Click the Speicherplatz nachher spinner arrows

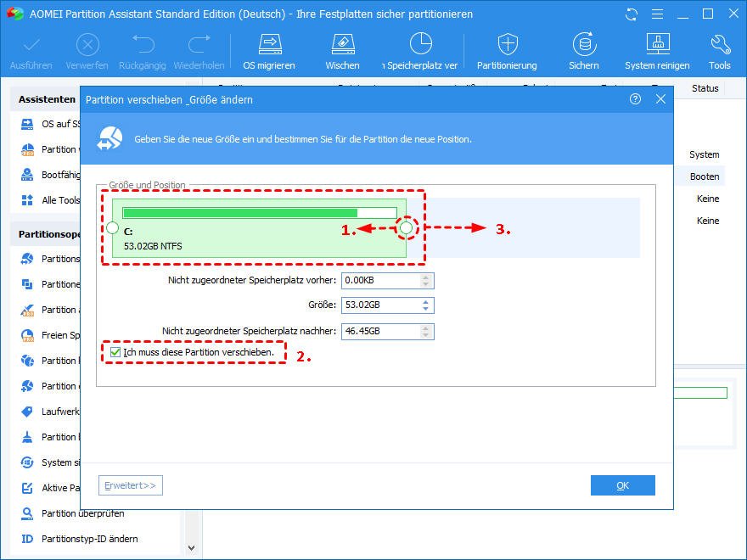tap(426, 331)
